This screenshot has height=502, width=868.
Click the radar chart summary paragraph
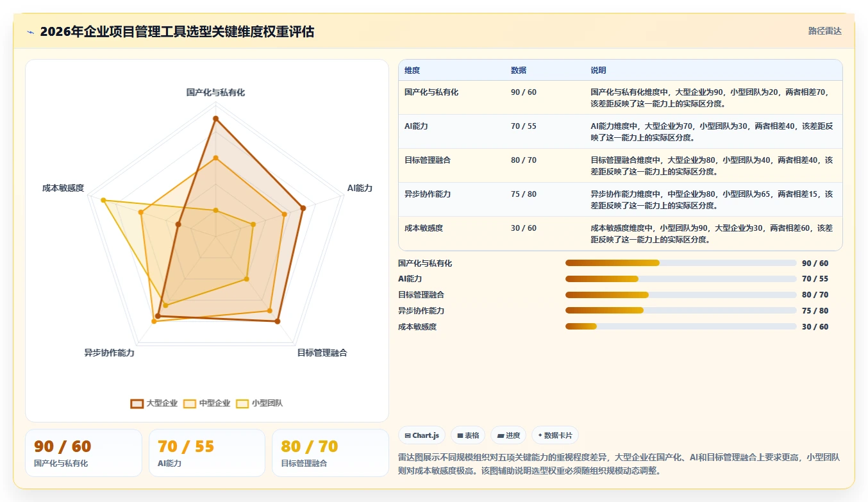point(619,464)
